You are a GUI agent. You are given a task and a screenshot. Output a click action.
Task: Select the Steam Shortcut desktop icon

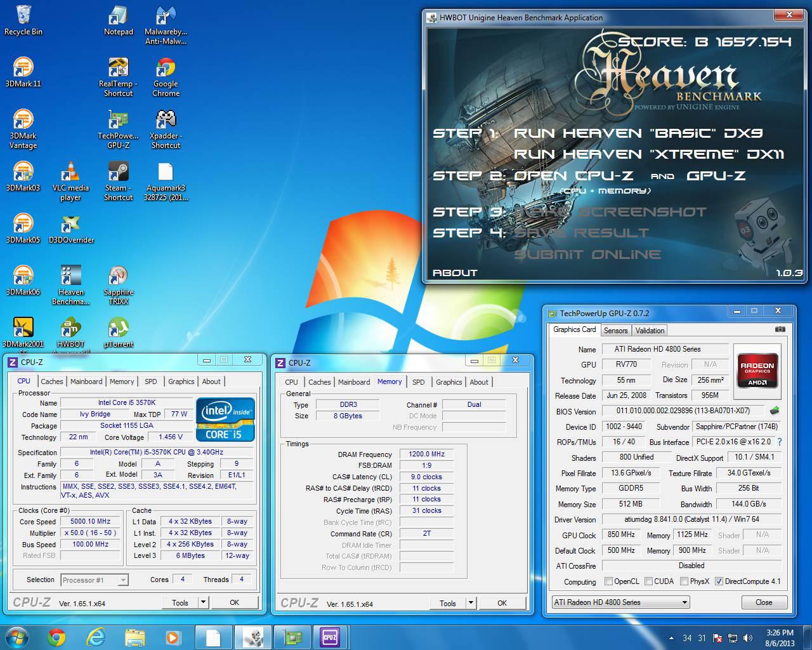click(119, 182)
